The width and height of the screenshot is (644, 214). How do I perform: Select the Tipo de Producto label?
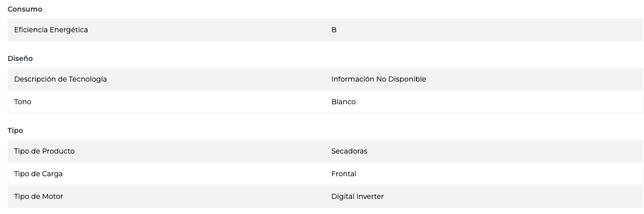(x=44, y=151)
